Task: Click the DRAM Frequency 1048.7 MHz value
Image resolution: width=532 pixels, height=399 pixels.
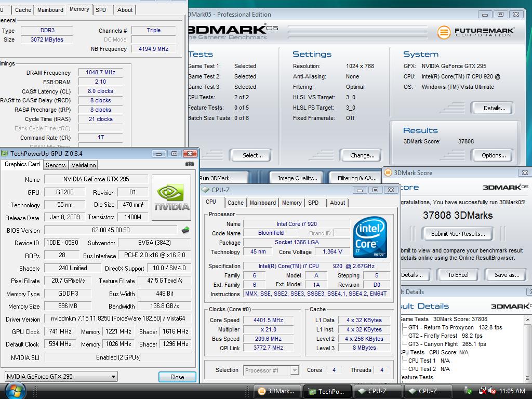Action: [100, 72]
